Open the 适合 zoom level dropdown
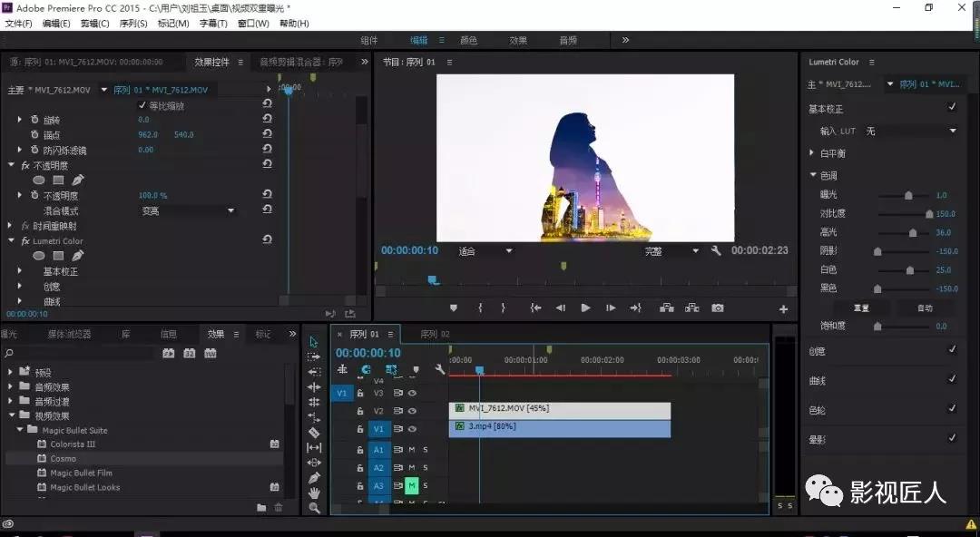 (485, 251)
